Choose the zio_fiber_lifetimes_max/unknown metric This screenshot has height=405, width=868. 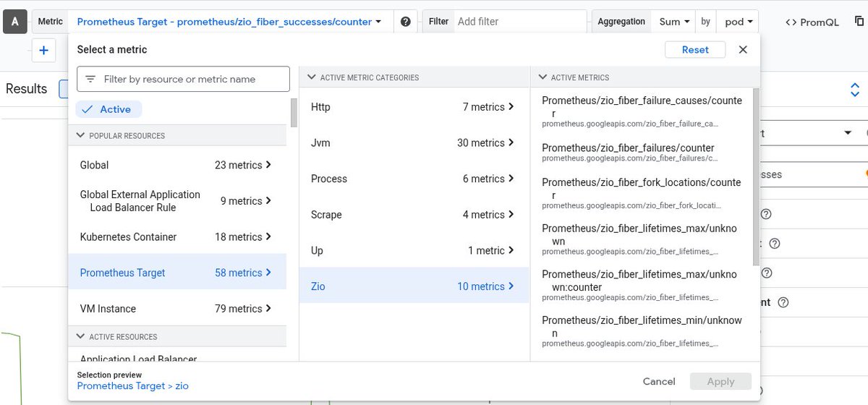pyautogui.click(x=642, y=239)
